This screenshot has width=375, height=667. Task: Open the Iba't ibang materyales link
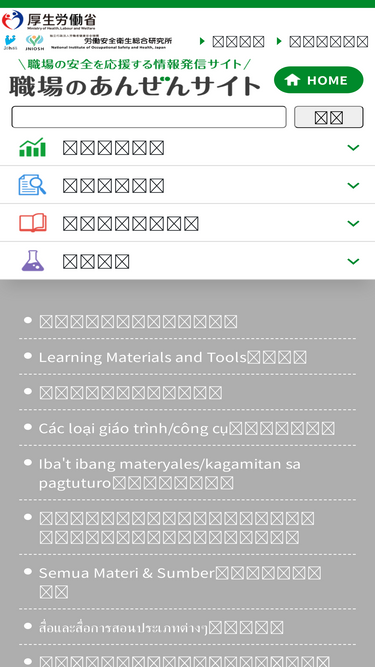point(170,473)
